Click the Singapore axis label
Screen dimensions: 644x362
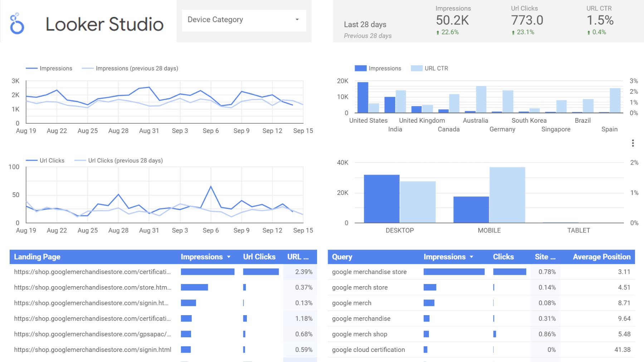556,129
